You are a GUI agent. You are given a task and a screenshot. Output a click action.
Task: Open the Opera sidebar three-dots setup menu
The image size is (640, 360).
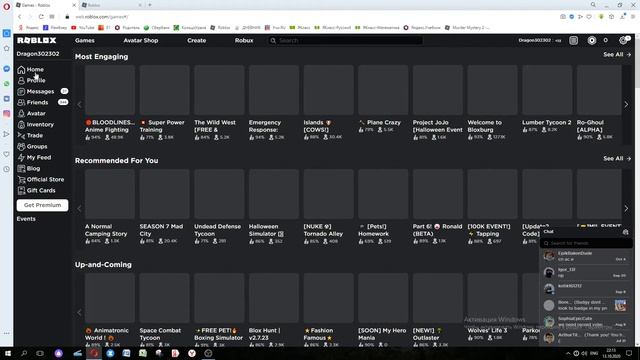[7, 333]
